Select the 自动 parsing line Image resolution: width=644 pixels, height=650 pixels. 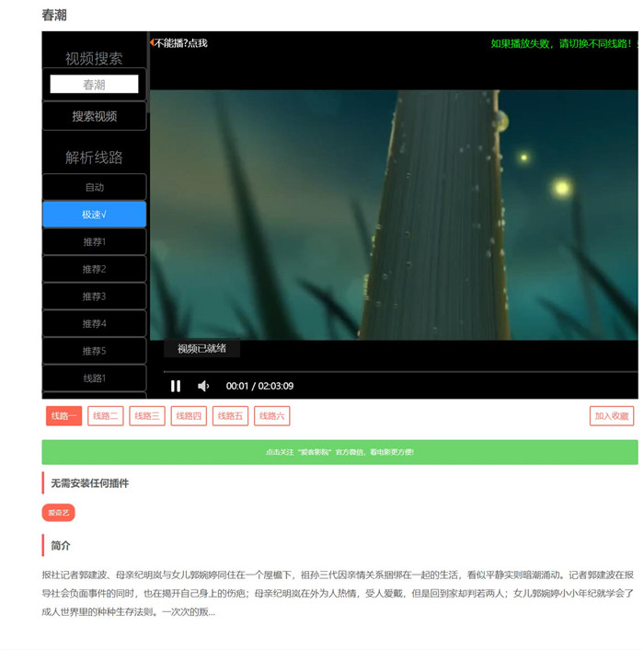click(95, 187)
